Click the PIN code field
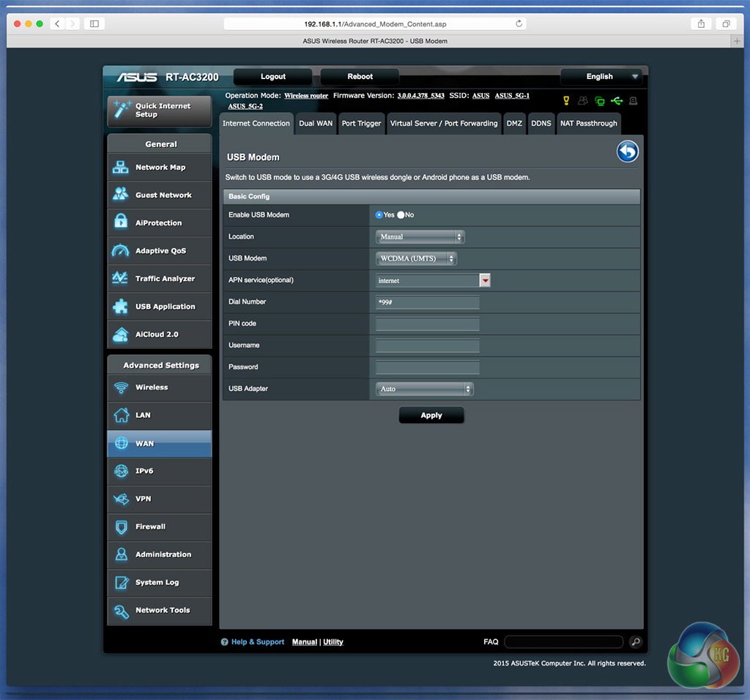 click(x=428, y=324)
